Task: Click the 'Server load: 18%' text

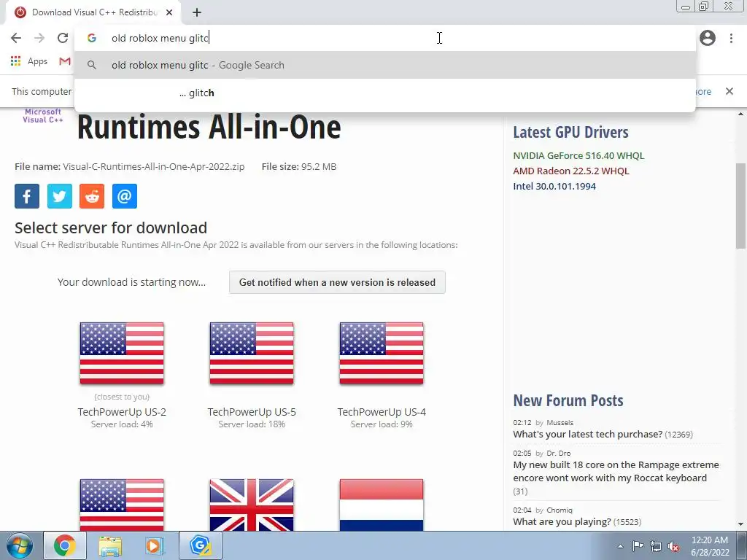Action: coord(252,424)
